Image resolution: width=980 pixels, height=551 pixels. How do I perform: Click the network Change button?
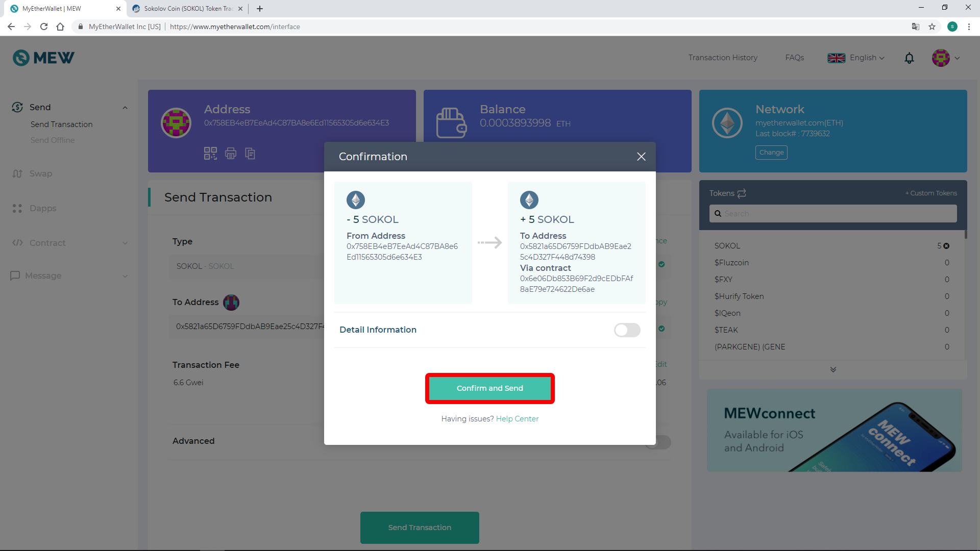click(771, 153)
